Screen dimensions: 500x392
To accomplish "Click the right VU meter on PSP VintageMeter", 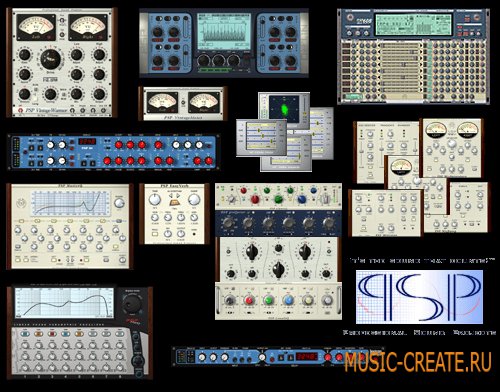I will tap(204, 102).
